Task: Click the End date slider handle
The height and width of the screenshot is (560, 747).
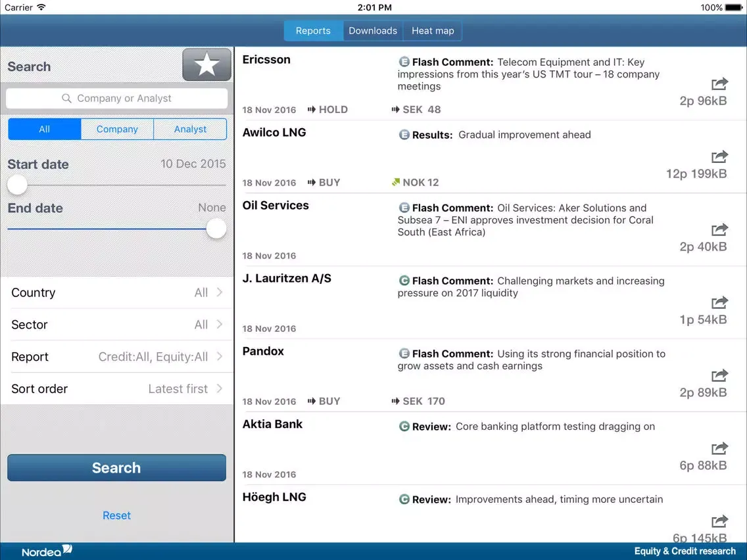Action: point(216,229)
